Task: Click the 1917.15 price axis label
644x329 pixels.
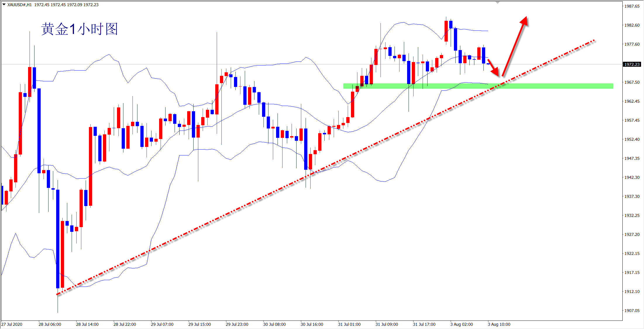Action: point(632,273)
